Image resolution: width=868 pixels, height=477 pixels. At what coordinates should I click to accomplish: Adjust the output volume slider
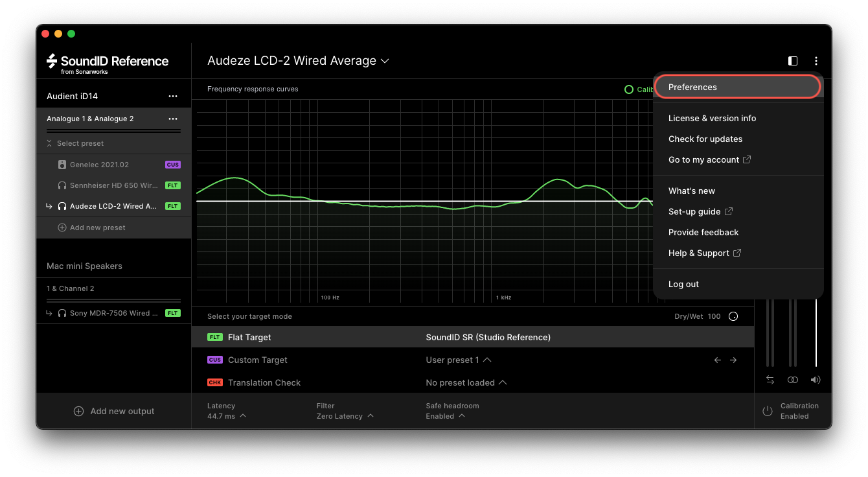pos(816,333)
